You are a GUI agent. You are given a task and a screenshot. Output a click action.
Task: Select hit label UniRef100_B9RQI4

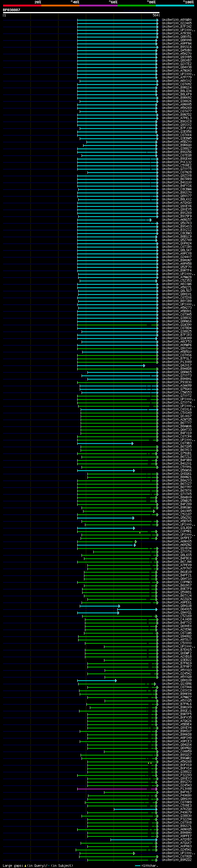tap(176, 88)
